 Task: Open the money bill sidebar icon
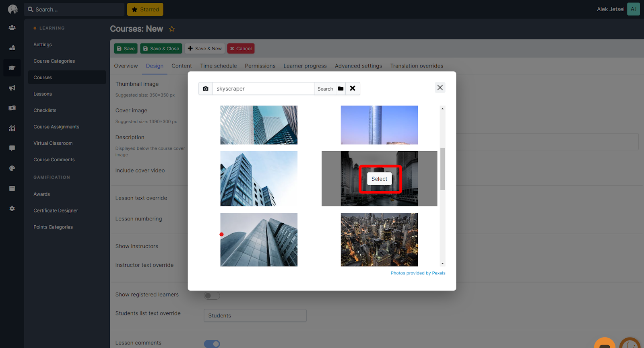12,108
